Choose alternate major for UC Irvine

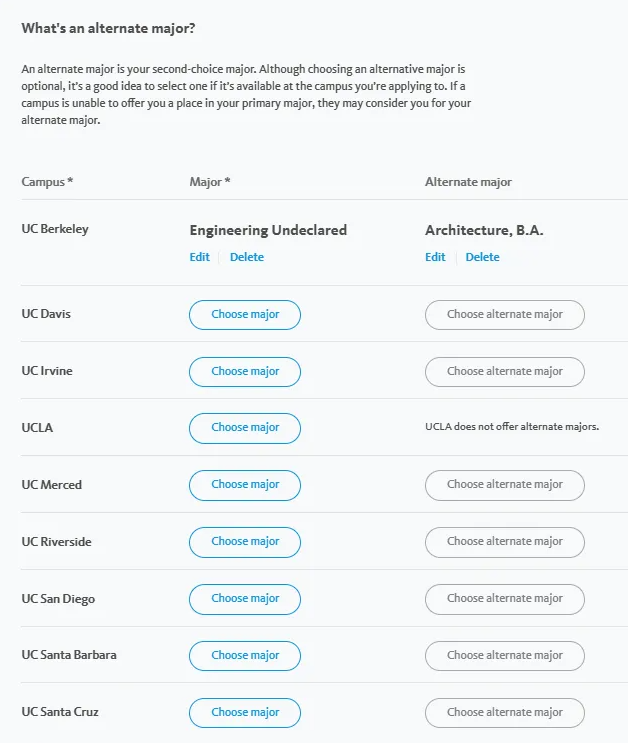[504, 371]
